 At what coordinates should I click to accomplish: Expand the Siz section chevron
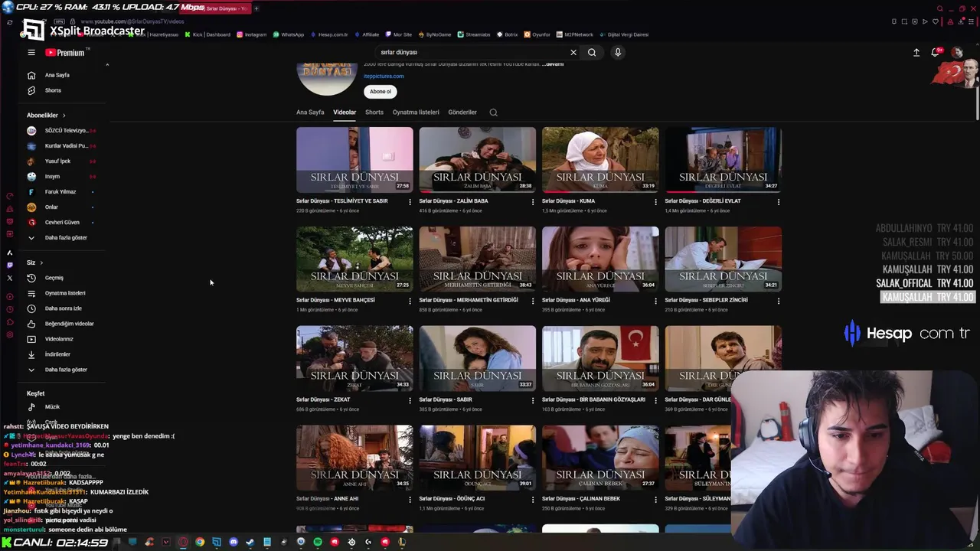click(41, 263)
